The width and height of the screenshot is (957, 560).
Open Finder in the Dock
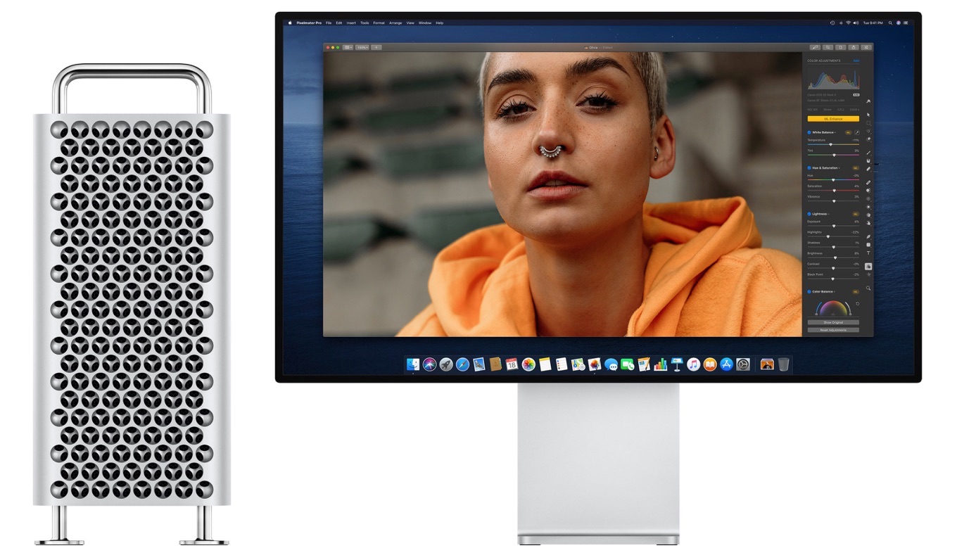(x=413, y=364)
